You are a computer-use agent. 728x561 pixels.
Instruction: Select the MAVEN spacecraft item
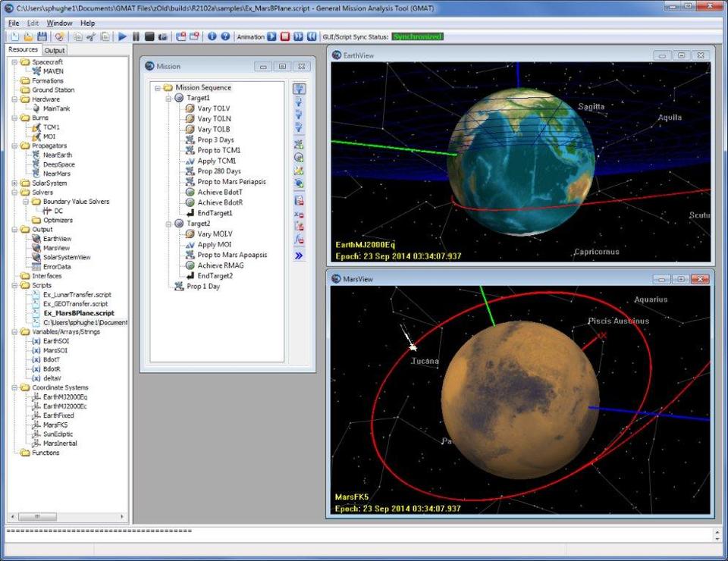click(53, 71)
